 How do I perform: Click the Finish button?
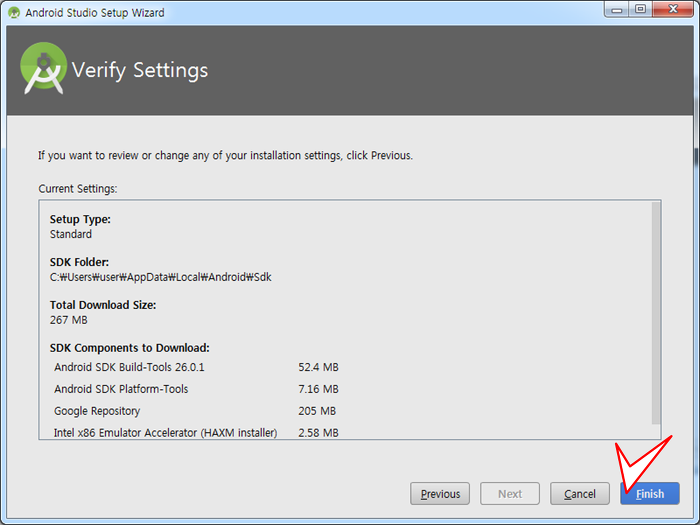650,494
